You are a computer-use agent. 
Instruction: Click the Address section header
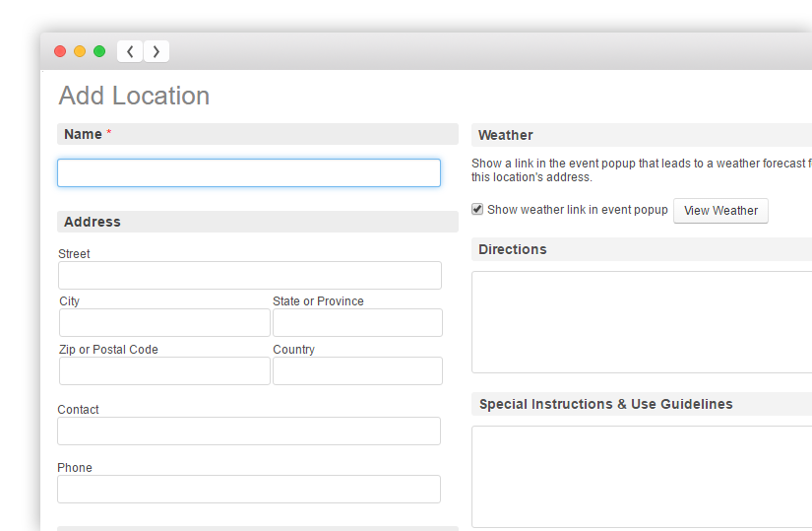point(93,222)
